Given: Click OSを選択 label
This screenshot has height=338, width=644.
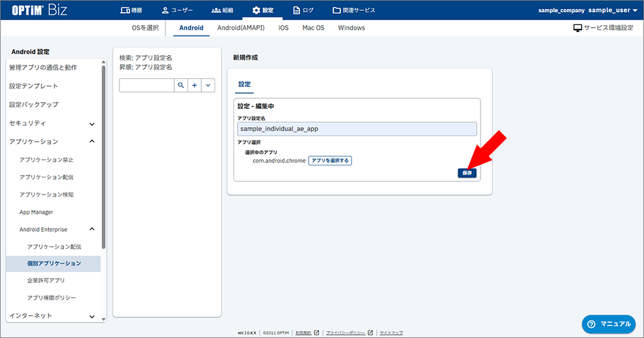Looking at the screenshot, I should pyautogui.click(x=145, y=28).
